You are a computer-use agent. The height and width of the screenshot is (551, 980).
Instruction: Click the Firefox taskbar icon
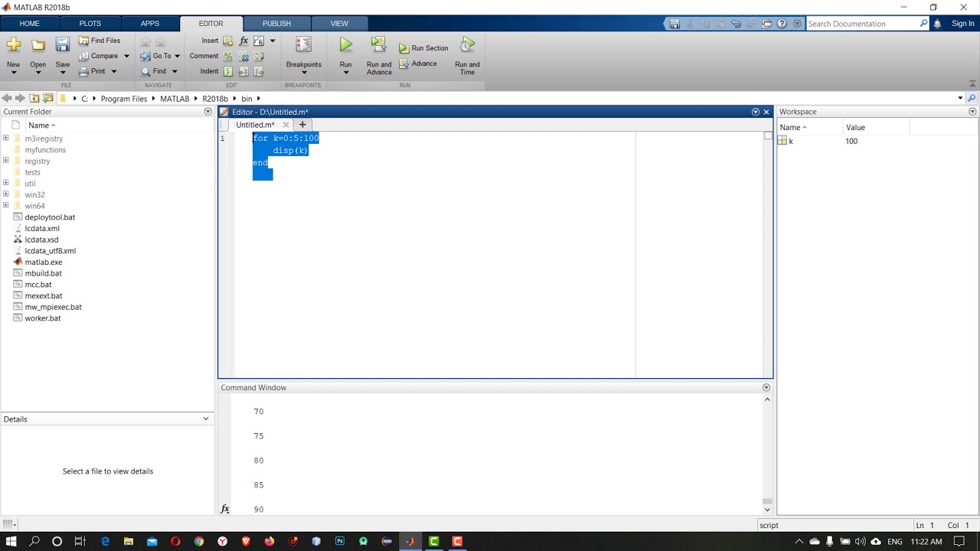pos(269,542)
